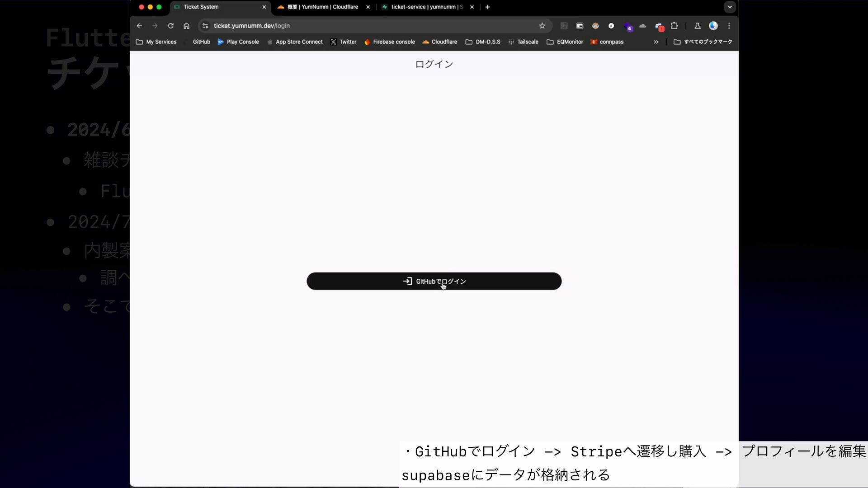Open the tab search dropdown arrow
This screenshot has height=488, width=868.
coord(729,7)
